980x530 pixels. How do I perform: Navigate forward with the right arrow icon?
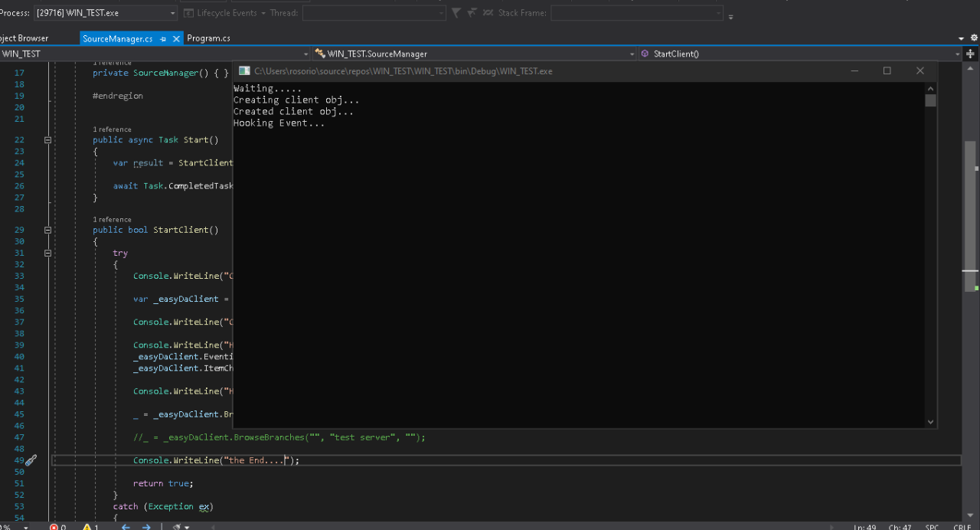pyautogui.click(x=146, y=527)
